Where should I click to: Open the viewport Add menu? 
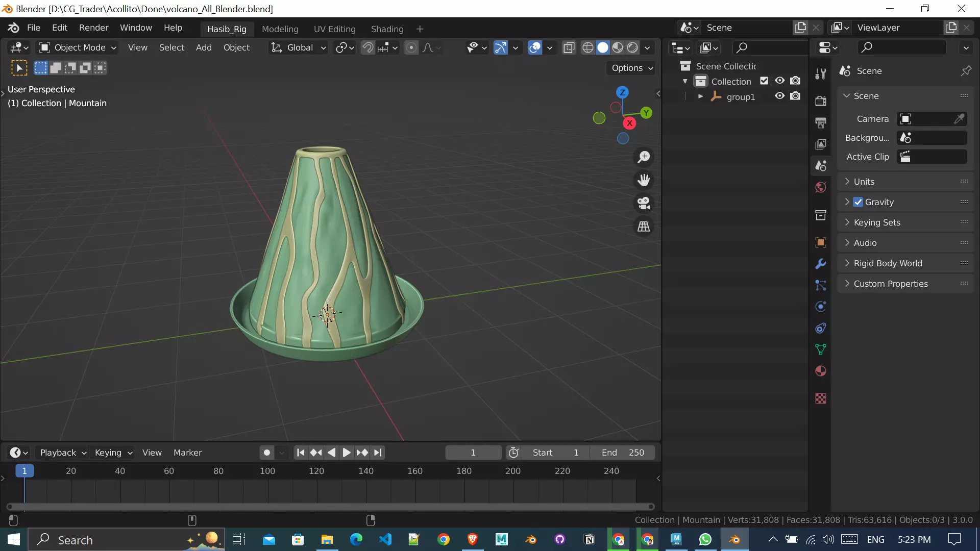pos(203,47)
